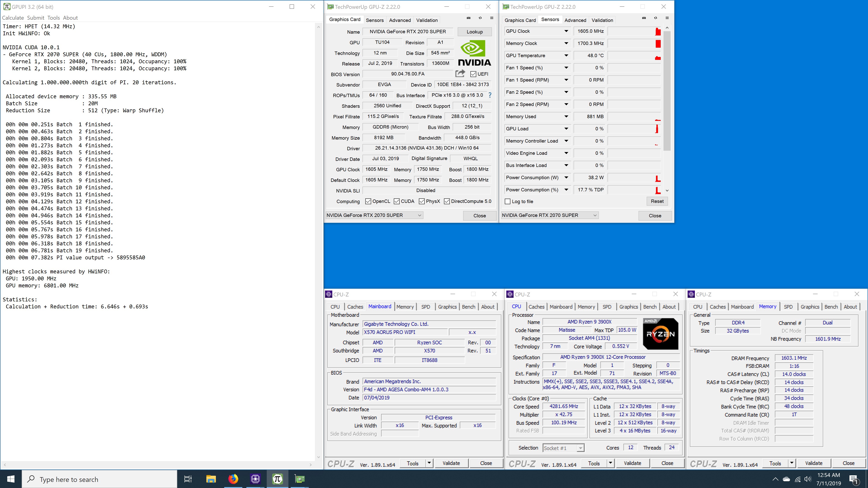Switch to SPD tab in CPU-Z Memory window
The width and height of the screenshot is (868, 488).
[788, 307]
